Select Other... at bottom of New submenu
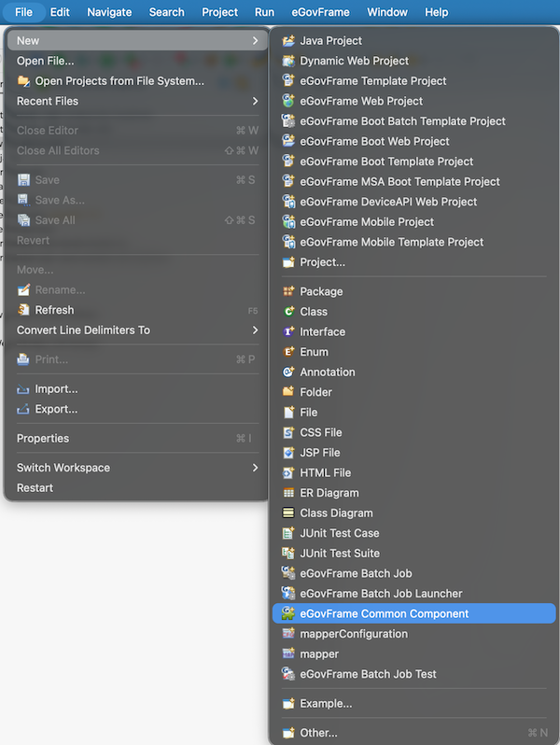Viewport: 560px width, 745px height. [318, 733]
